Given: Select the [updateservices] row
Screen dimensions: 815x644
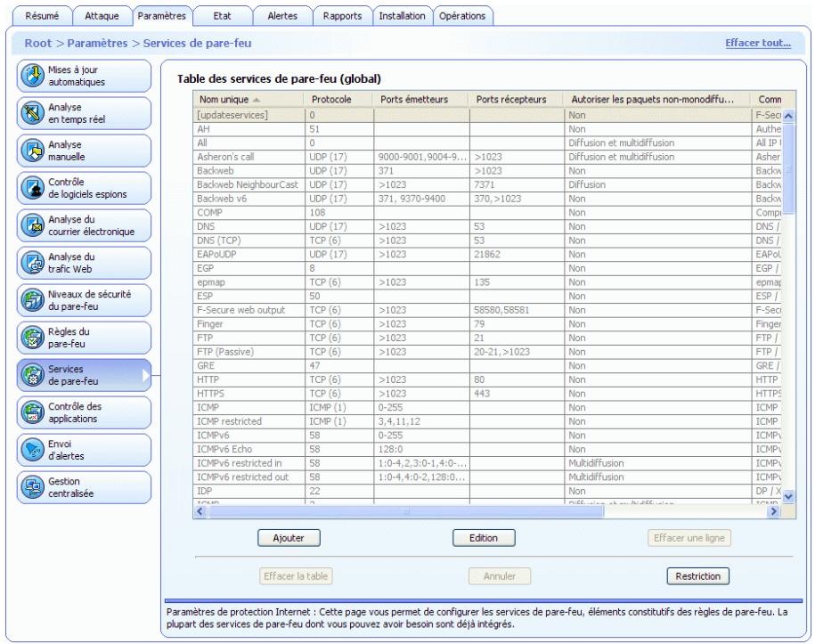Looking at the screenshot, I should (487, 115).
